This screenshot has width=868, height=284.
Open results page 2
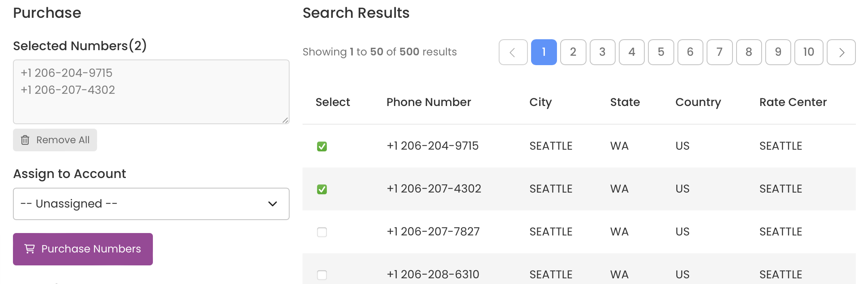pos(573,52)
